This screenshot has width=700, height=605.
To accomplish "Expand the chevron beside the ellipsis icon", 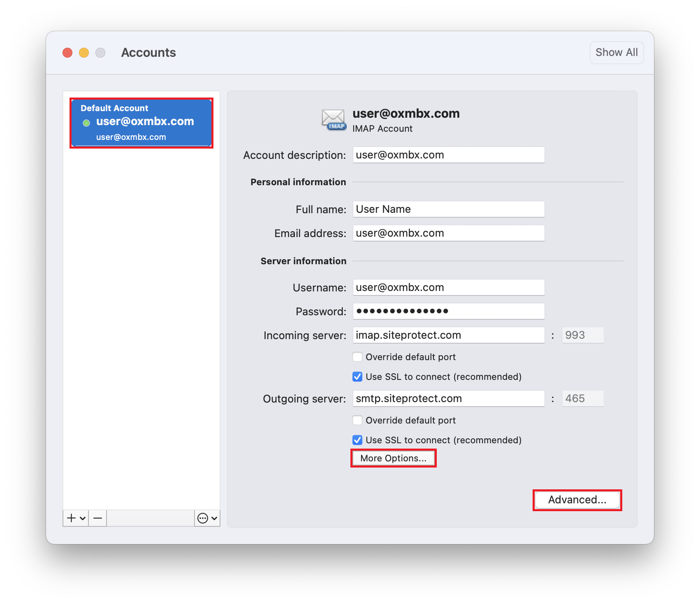I will coord(214,518).
